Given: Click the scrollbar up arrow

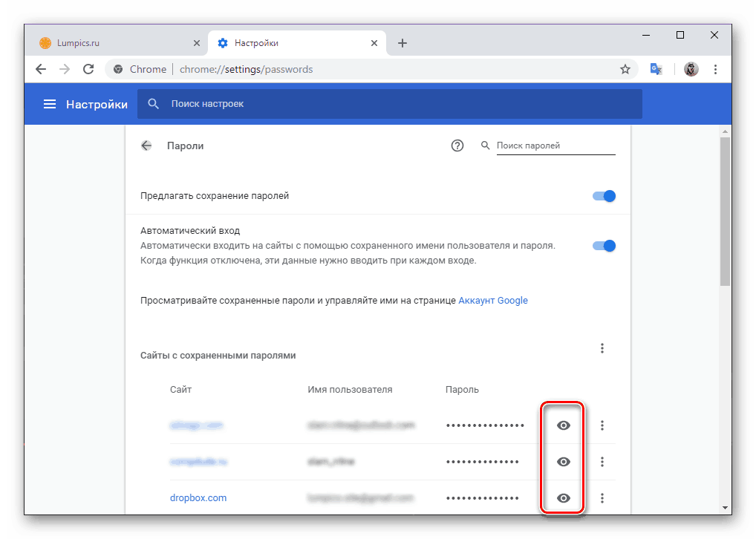Looking at the screenshot, I should click(x=725, y=131).
